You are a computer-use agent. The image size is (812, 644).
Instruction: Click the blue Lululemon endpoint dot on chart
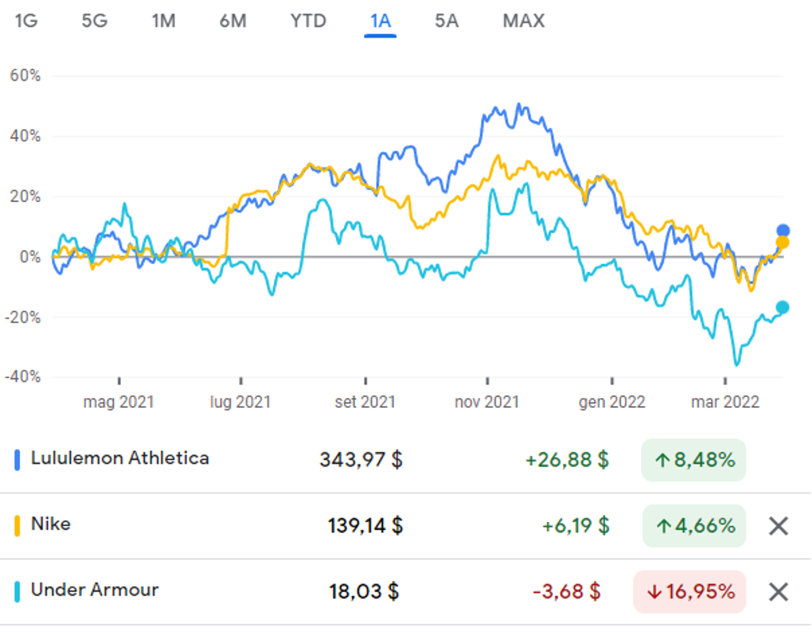[783, 231]
